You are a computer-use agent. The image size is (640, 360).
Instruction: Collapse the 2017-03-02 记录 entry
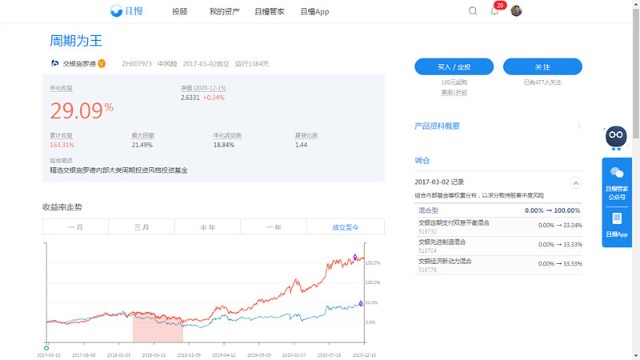pyautogui.click(x=576, y=183)
